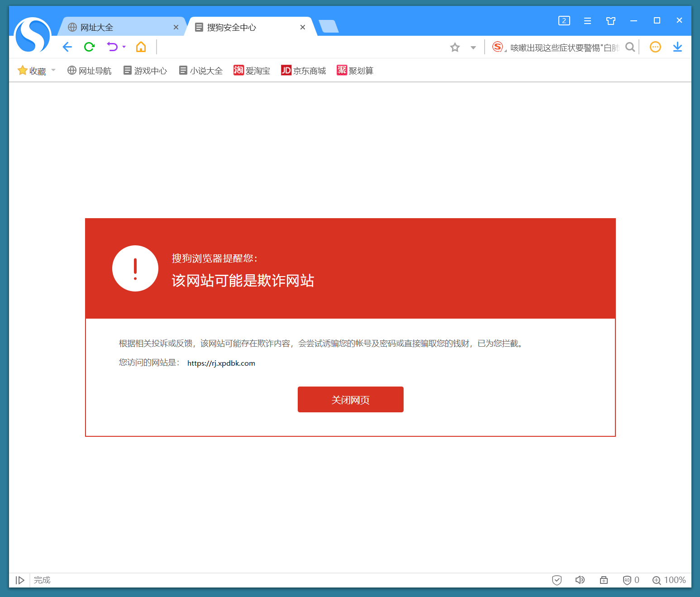Screen dimensions: 700x597
Task: Start a search with the magnifier icon
Action: (630, 47)
